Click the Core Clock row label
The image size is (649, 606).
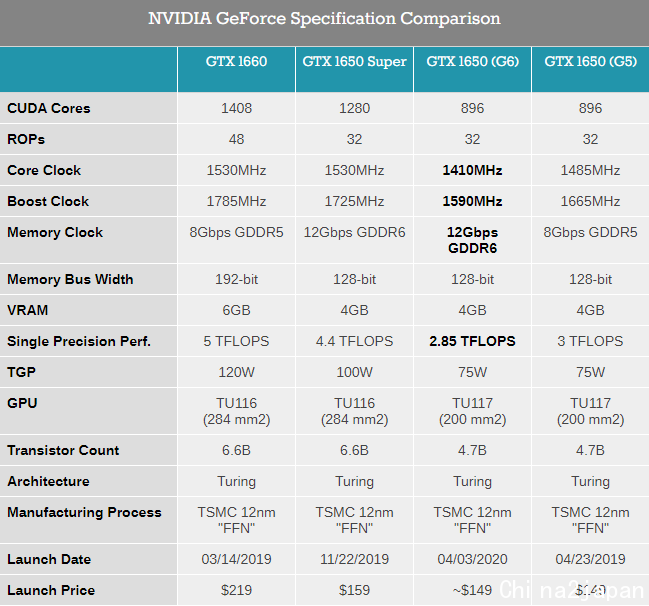point(44,170)
